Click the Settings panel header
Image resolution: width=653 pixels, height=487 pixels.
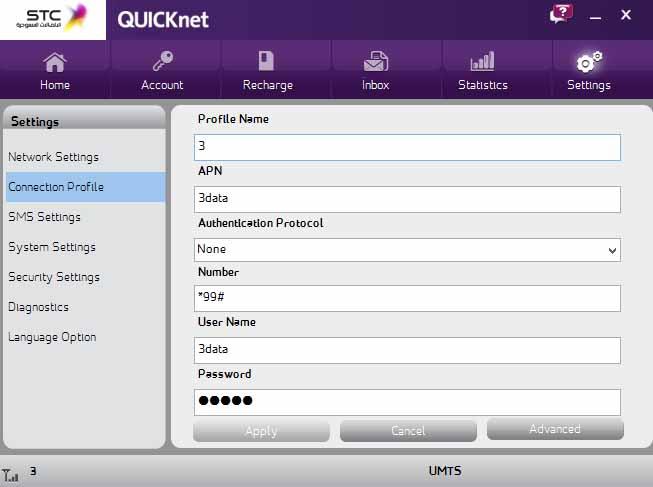[x=84, y=118]
